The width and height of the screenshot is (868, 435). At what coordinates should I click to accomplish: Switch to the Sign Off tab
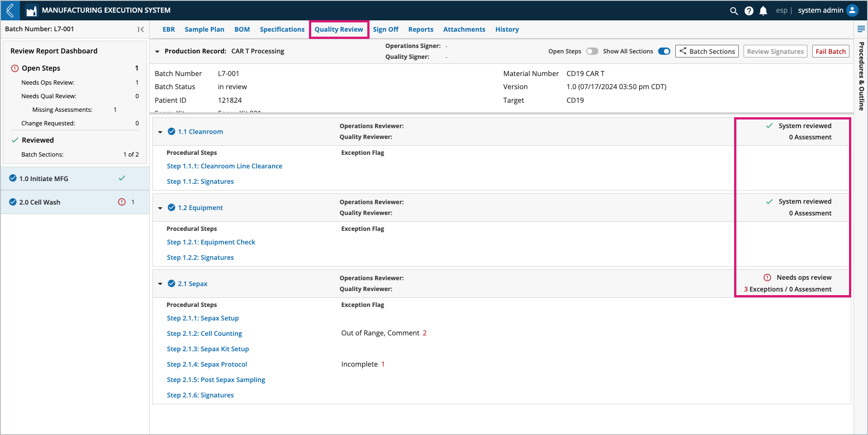pos(386,29)
